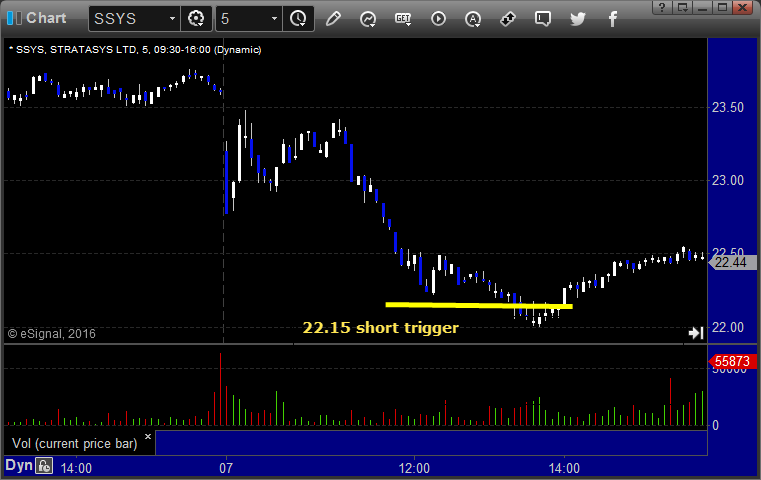Click the blue Chart window icon
The height and width of the screenshot is (480, 761).
pos(14,18)
